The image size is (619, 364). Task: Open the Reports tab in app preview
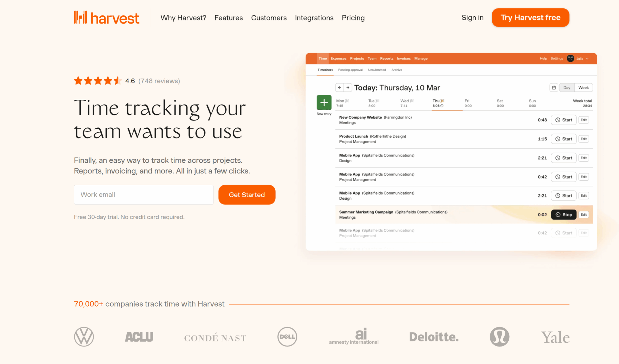pos(387,59)
